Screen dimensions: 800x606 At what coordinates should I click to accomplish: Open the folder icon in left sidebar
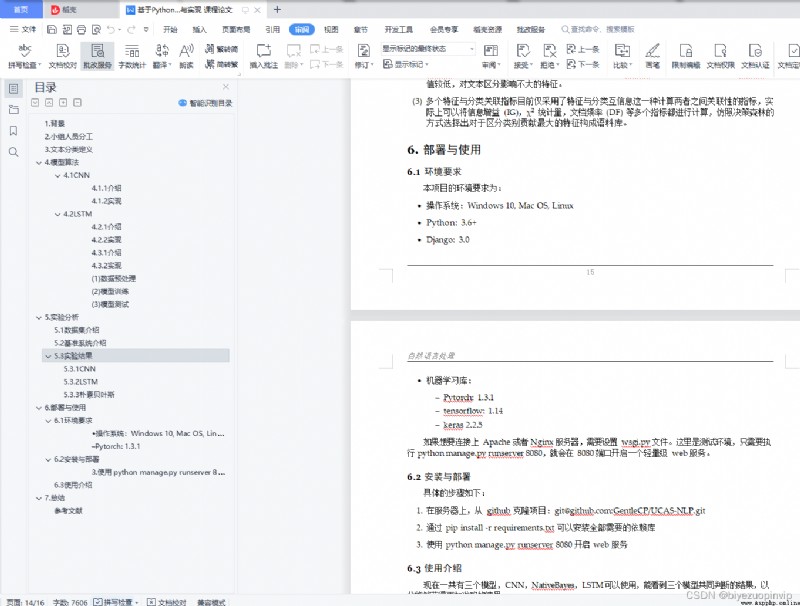14,110
